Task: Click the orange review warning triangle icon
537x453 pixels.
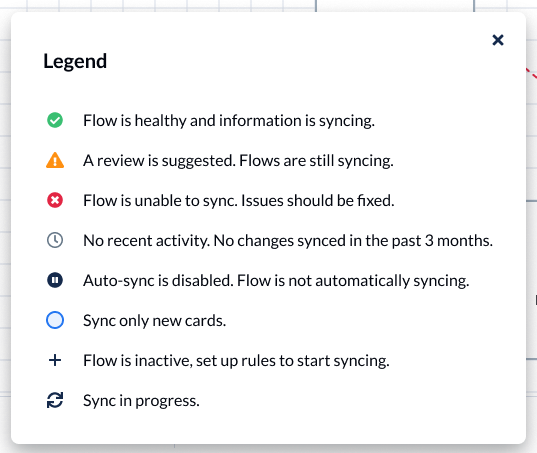Action: point(55,160)
